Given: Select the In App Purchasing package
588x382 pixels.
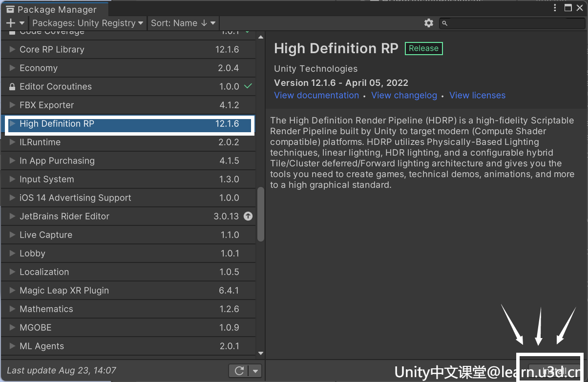Looking at the screenshot, I should (x=128, y=161).
